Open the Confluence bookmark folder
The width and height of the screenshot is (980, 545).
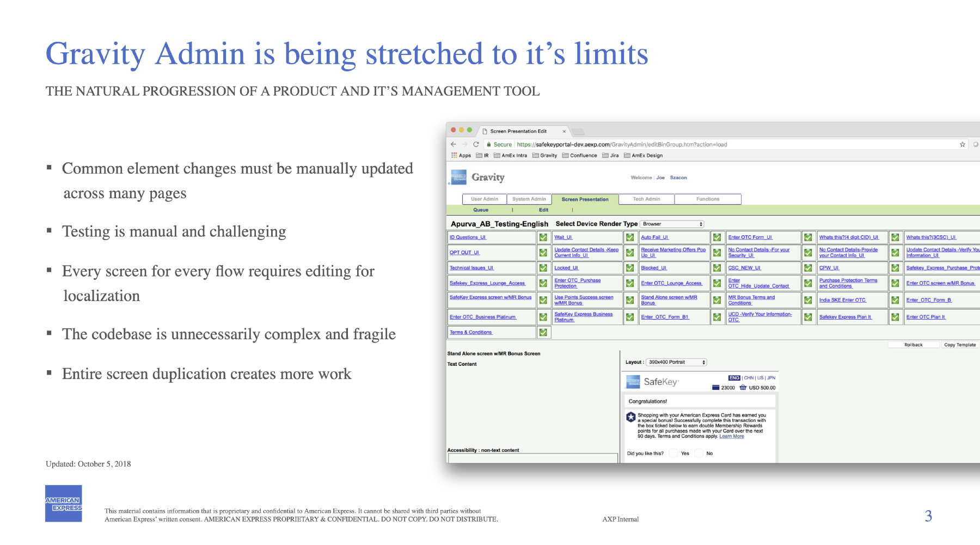point(579,155)
